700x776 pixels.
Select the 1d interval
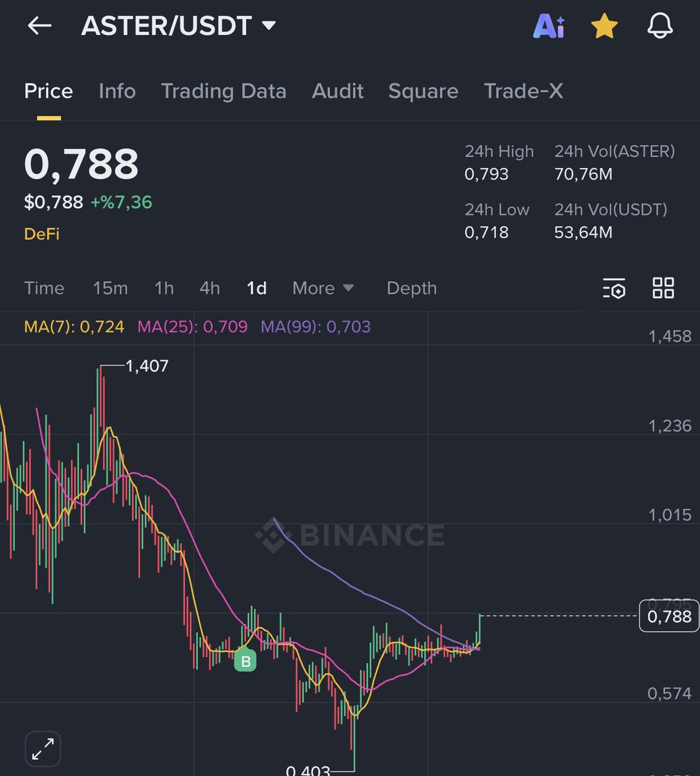click(257, 288)
